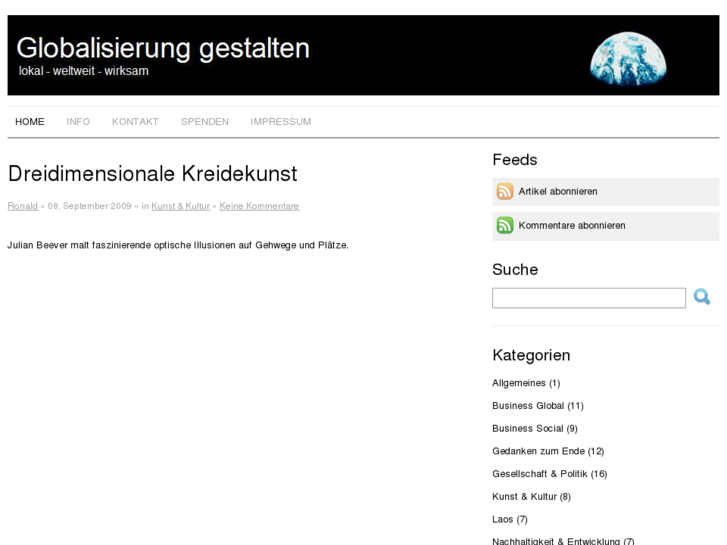Open the Gesellschaft & Politik (16) category

(x=550, y=474)
